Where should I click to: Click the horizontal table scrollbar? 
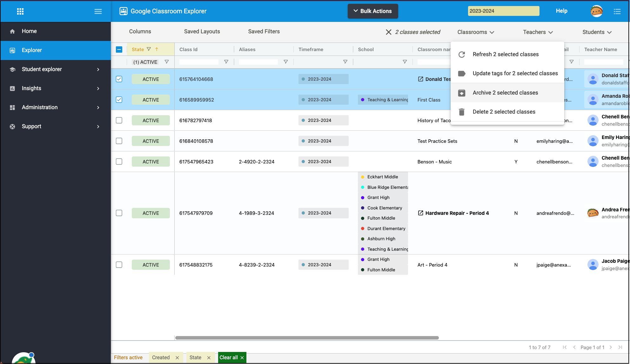[307, 338]
